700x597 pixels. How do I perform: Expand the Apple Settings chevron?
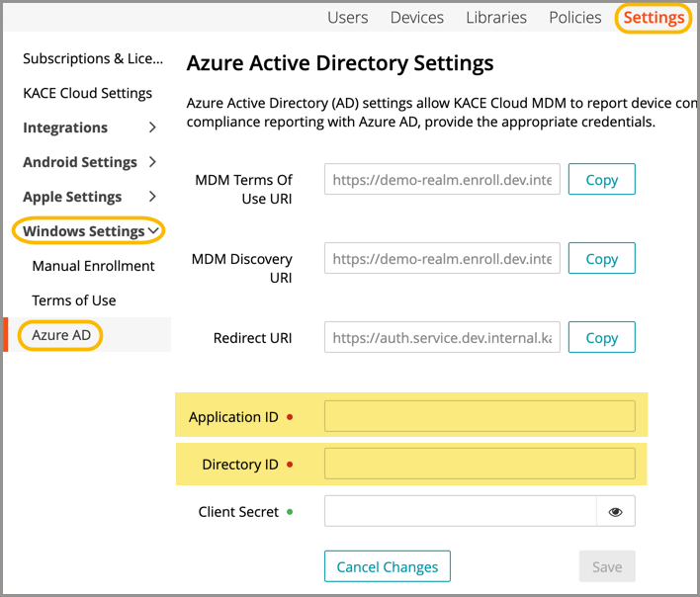click(152, 197)
